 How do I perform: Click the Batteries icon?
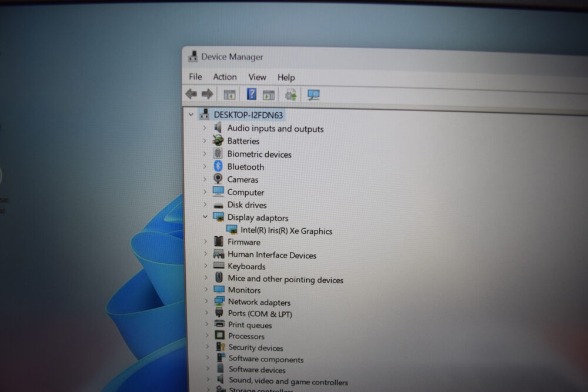pyautogui.click(x=218, y=140)
